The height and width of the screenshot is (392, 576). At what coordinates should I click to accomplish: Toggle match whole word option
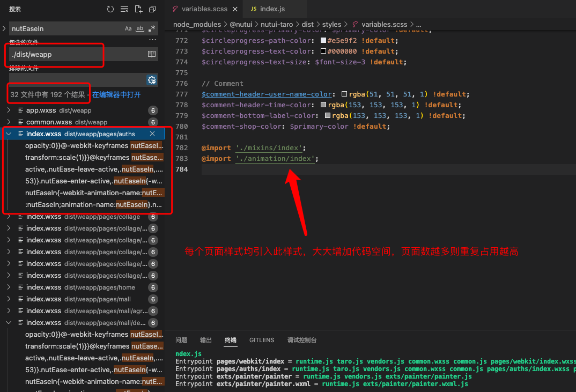pos(140,28)
